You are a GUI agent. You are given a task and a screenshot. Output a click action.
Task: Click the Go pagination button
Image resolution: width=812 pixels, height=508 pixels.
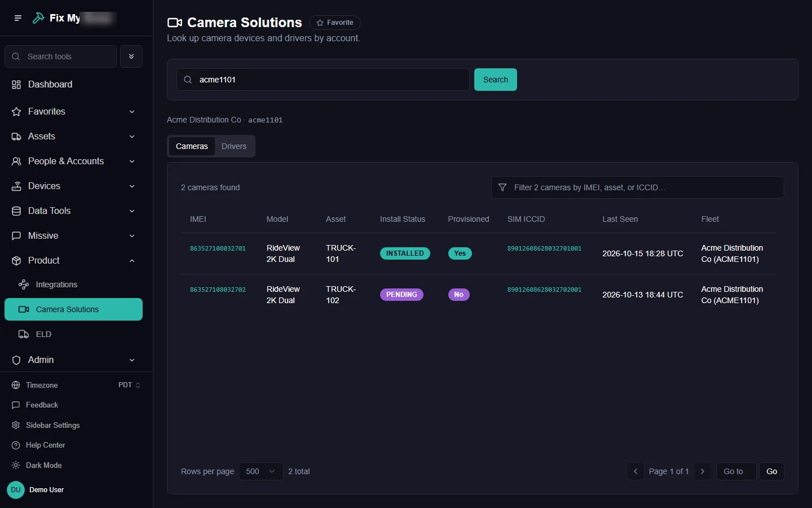pos(772,471)
